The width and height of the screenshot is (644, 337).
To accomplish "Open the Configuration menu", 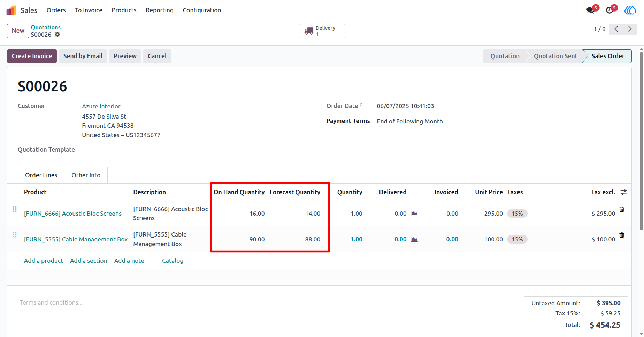I will 202,10.
